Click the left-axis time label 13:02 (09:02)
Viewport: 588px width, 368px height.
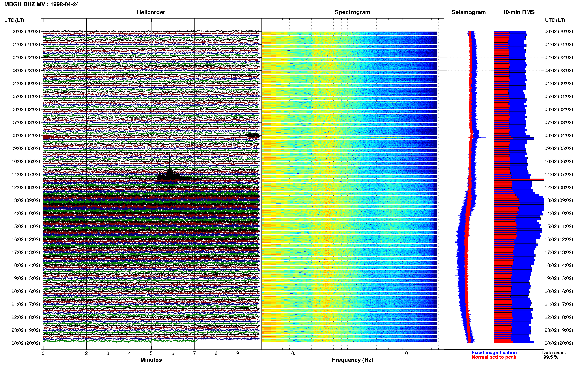(x=26, y=200)
